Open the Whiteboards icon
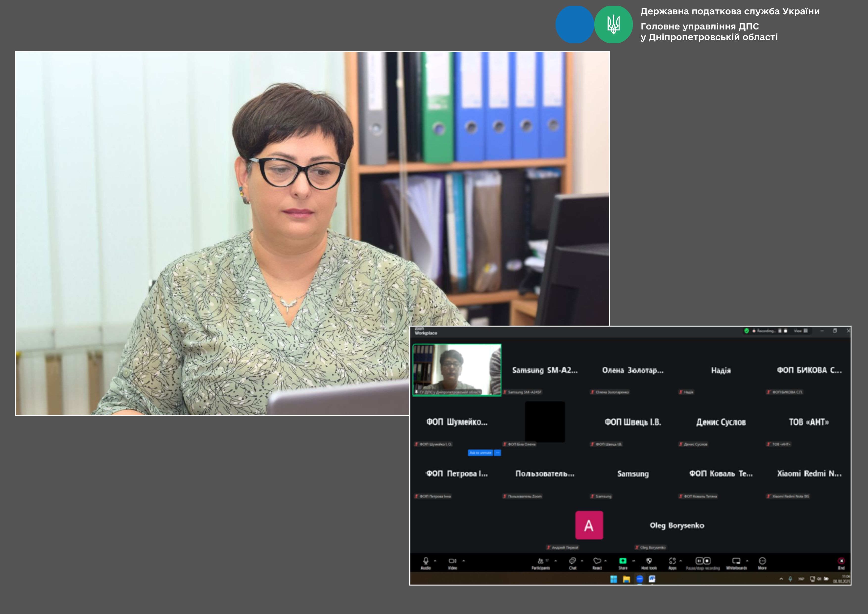The width and height of the screenshot is (868, 614). click(736, 561)
